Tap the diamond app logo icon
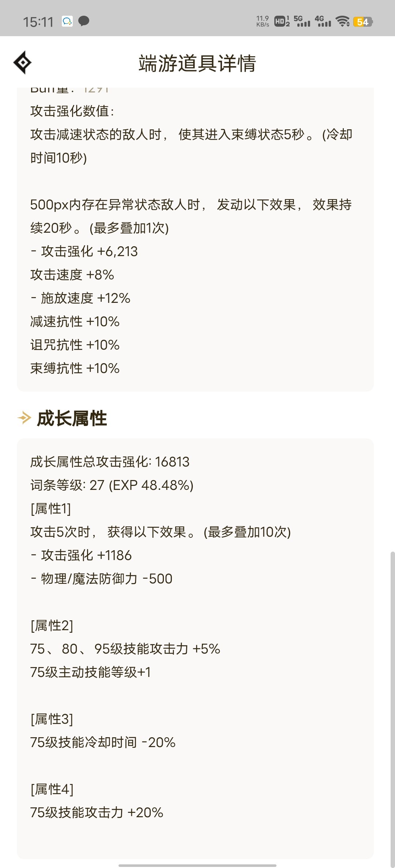Image resolution: width=395 pixels, height=868 pixels. click(x=23, y=62)
